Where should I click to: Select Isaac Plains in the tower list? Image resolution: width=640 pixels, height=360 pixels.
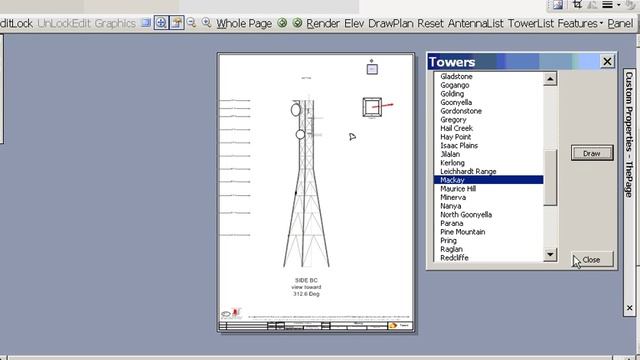459,145
